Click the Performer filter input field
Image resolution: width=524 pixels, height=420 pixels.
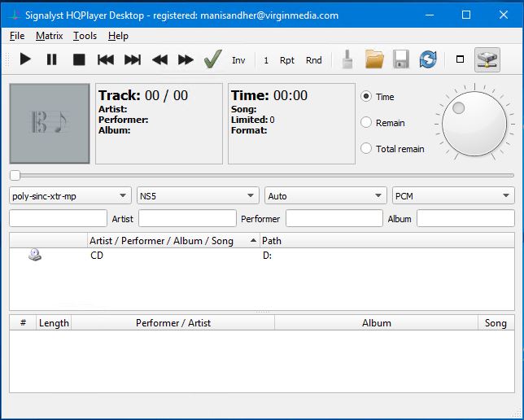334,218
